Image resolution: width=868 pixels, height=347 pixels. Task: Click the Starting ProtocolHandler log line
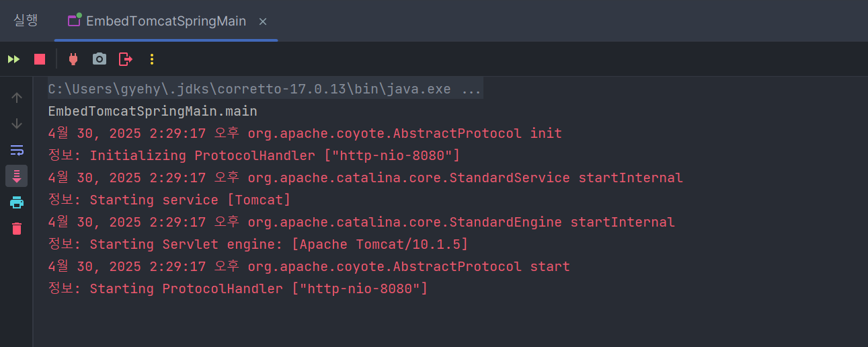pyautogui.click(x=238, y=288)
